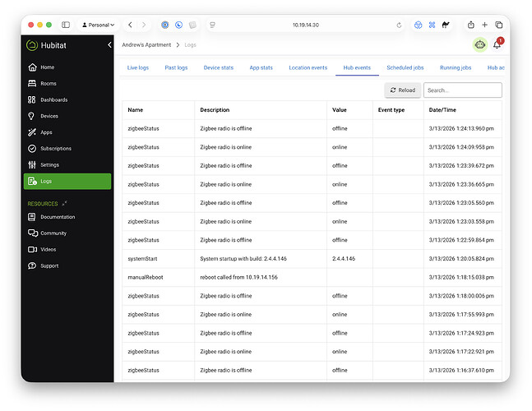Open the Devices page
Image resolution: width=532 pixels, height=411 pixels.
(x=67, y=116)
